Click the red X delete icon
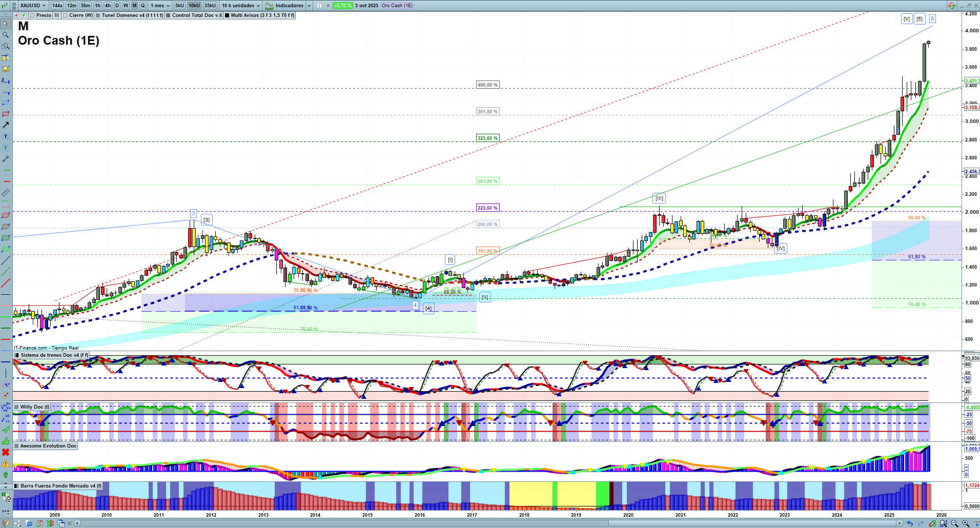 pyautogui.click(x=6, y=452)
